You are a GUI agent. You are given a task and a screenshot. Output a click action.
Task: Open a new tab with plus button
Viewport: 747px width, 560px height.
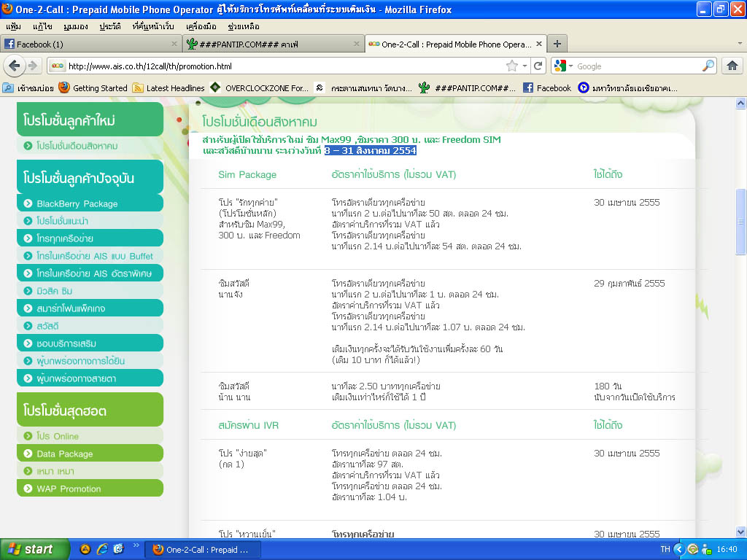click(x=557, y=44)
